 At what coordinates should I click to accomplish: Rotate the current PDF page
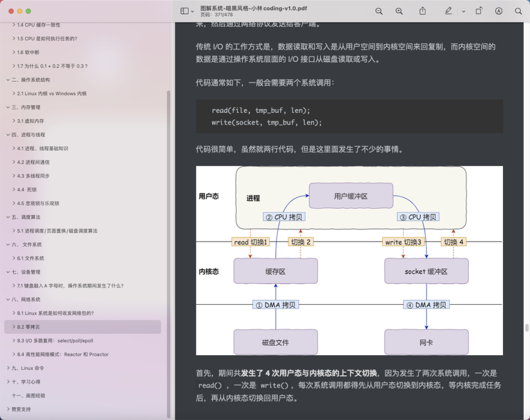tap(479, 11)
